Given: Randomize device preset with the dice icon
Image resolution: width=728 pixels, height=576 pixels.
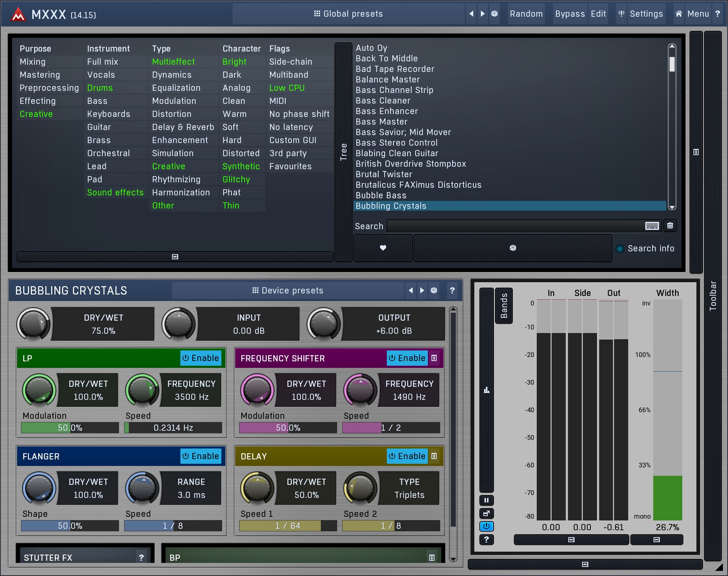Looking at the screenshot, I should tap(434, 291).
